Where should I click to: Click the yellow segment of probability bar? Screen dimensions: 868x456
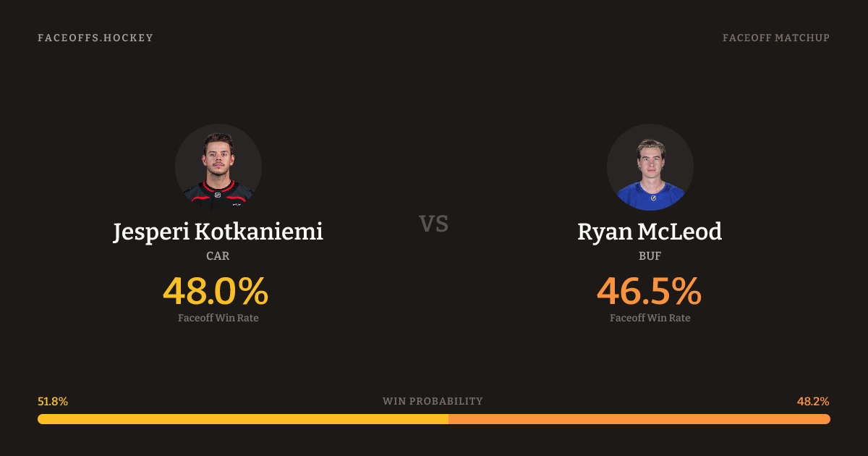[x=242, y=419]
